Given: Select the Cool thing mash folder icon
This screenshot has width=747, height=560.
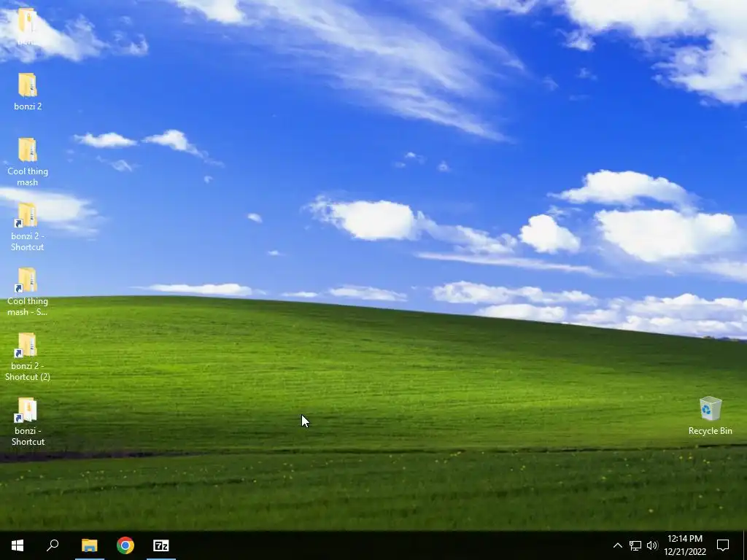Looking at the screenshot, I should 28,150.
